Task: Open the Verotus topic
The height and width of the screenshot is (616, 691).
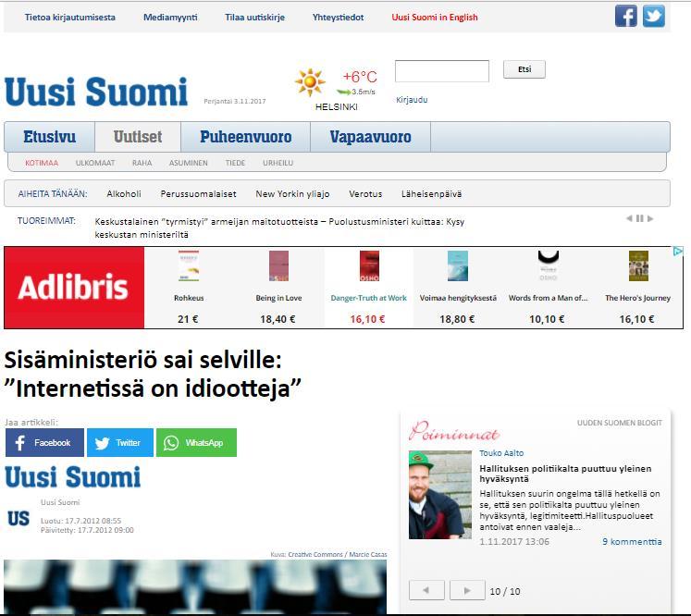Action: click(365, 194)
